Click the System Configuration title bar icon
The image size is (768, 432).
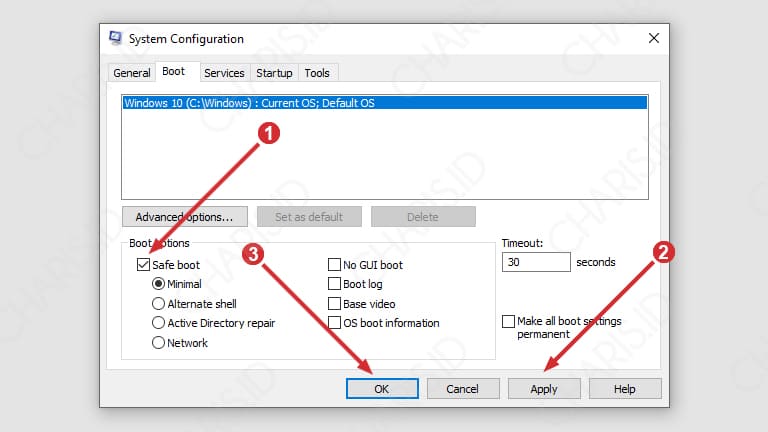click(x=116, y=38)
